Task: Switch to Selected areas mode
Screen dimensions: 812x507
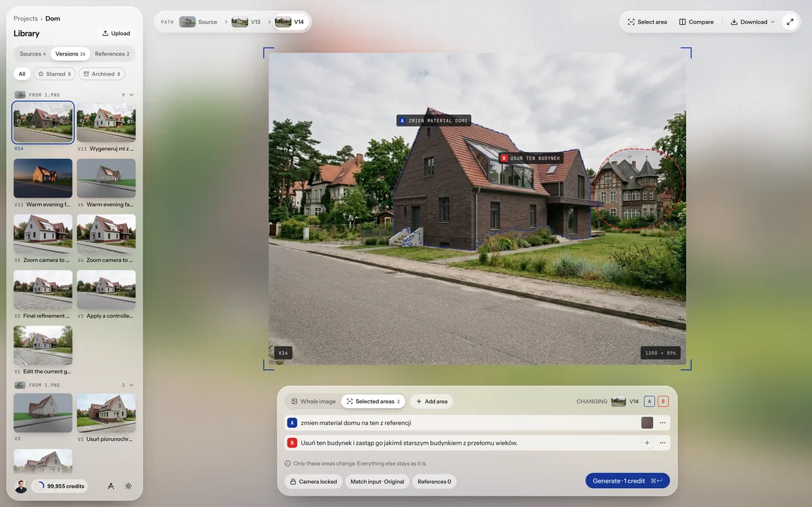Action: 373,401
